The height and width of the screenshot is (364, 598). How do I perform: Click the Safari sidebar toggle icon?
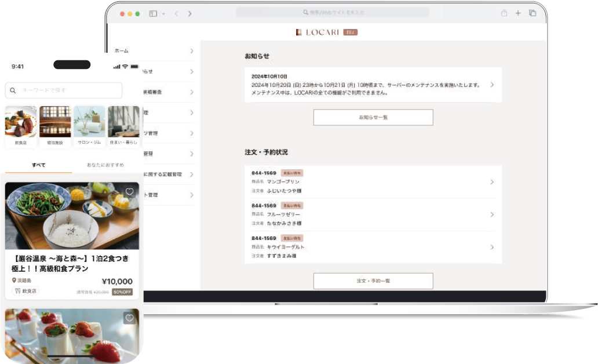click(x=154, y=13)
